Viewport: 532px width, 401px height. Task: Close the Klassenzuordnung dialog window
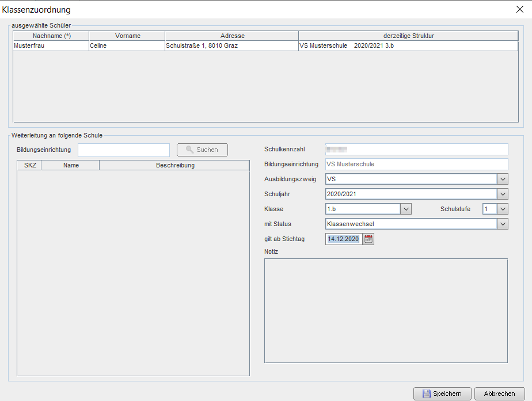(520, 9)
